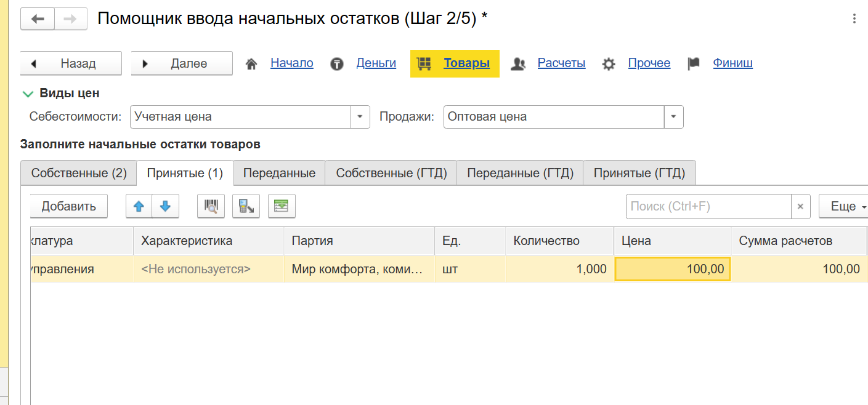Select the shopping cart icon for Товары

click(425, 63)
